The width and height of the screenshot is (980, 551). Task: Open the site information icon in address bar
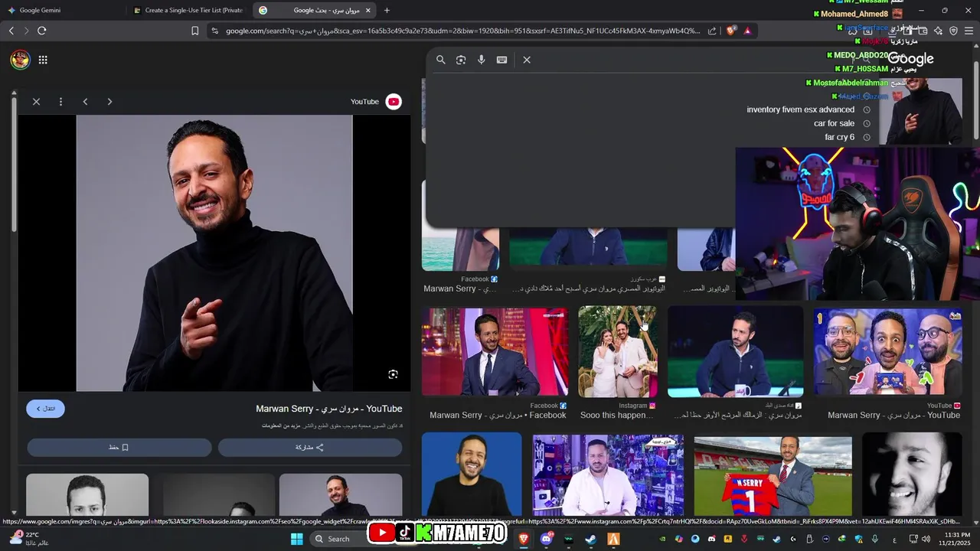214,31
